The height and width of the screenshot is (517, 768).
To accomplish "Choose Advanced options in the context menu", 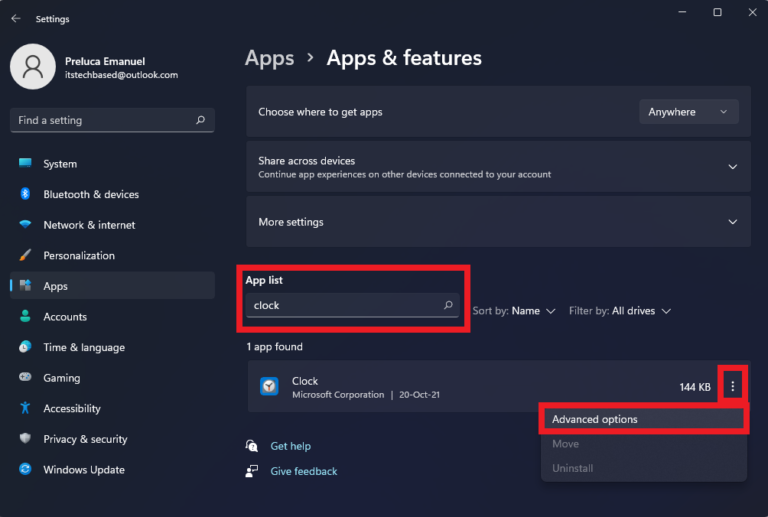I will tap(644, 419).
